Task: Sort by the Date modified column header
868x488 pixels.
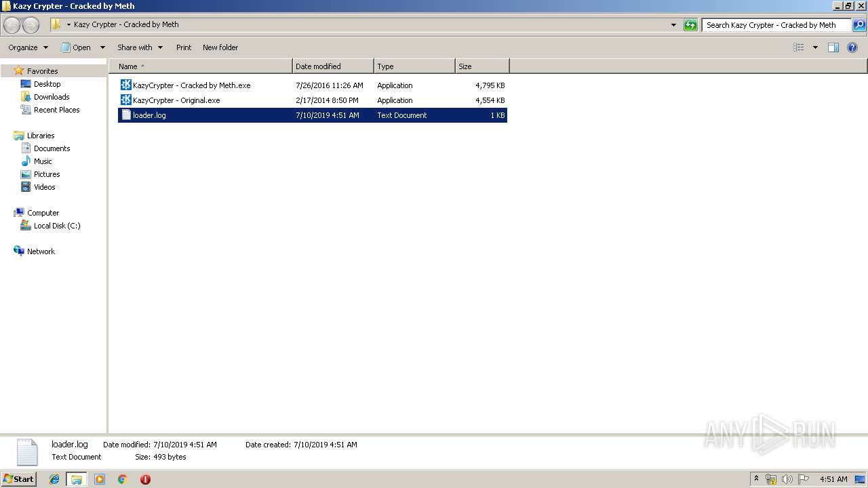Action: (333, 66)
